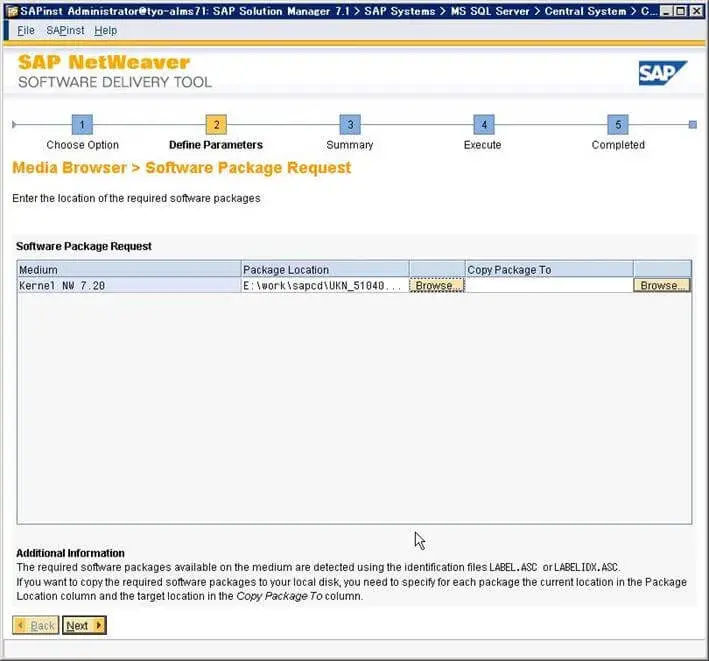Image resolution: width=709 pixels, height=661 pixels.
Task: Minimize the SAPinst window
Action: [x=666, y=11]
